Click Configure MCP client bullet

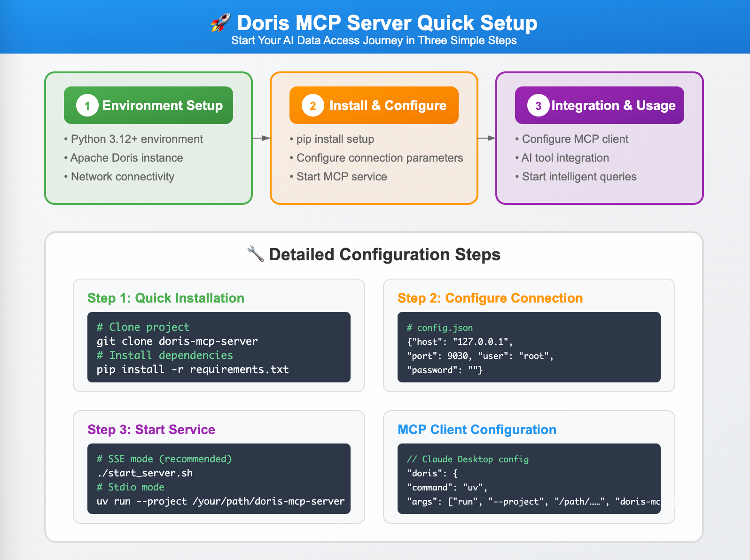tap(572, 139)
